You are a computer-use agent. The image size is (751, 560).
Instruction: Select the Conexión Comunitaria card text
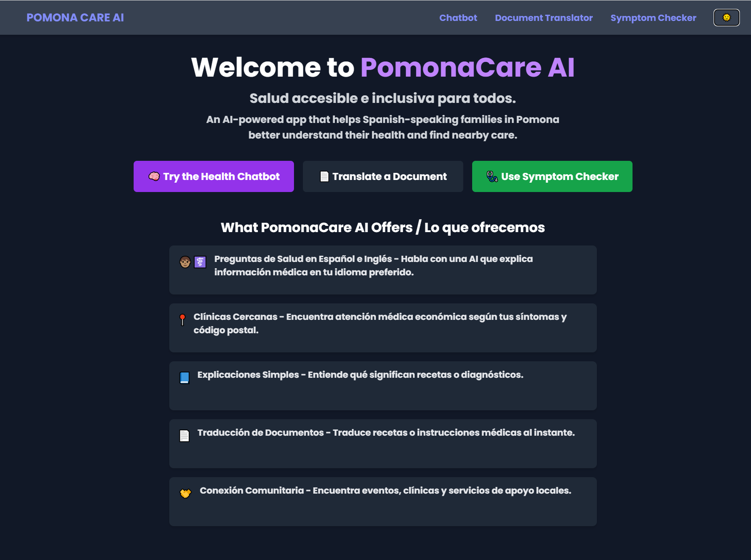tap(385, 491)
